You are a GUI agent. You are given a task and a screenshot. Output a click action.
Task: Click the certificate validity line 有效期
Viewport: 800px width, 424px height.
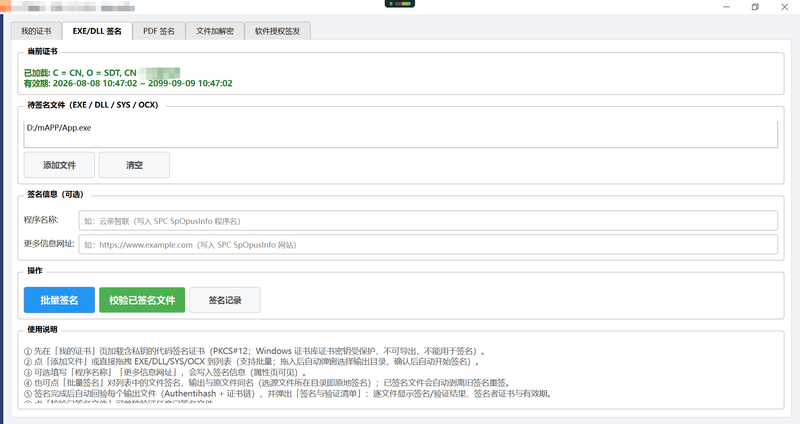128,83
